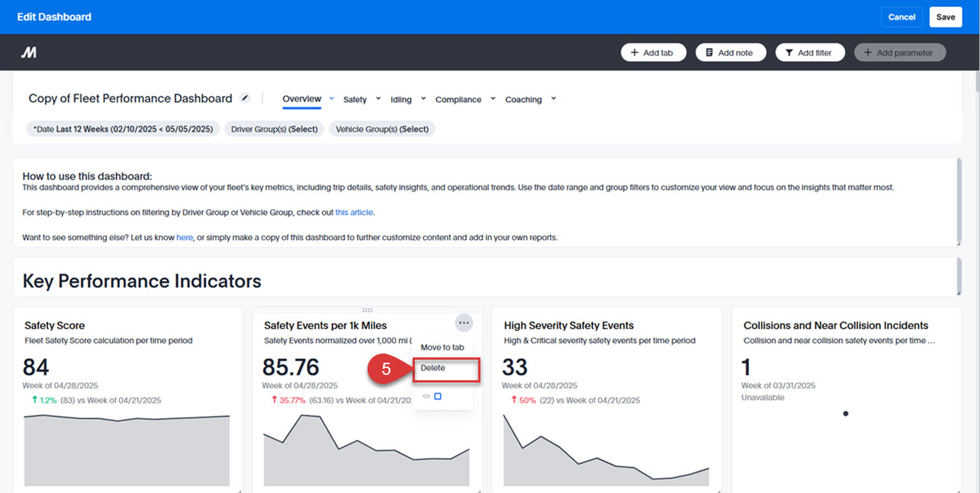This screenshot has height=493, width=980.
Task: Edit dashboard title with pencil icon
Action: [x=245, y=98]
